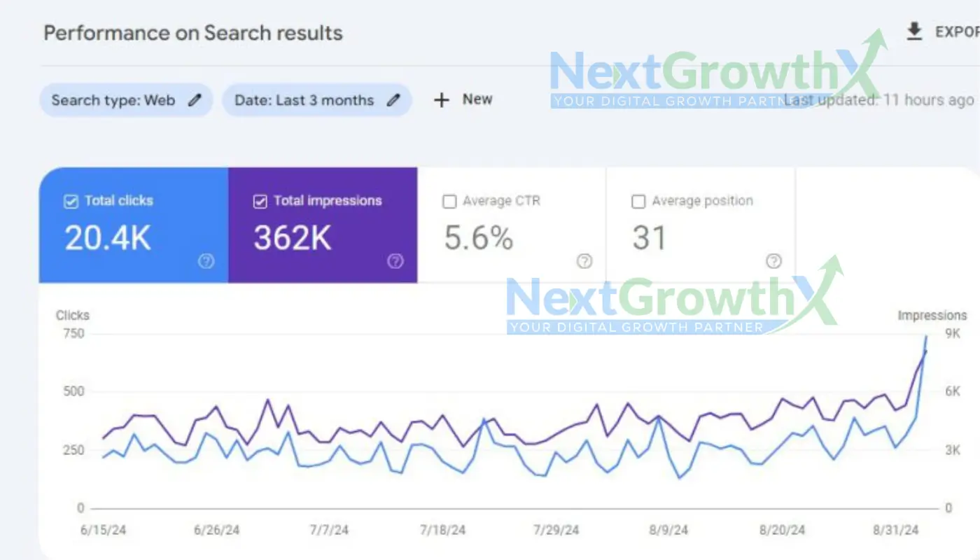The image size is (980, 560).
Task: Click the 362K Total impressions value
Action: (x=292, y=238)
